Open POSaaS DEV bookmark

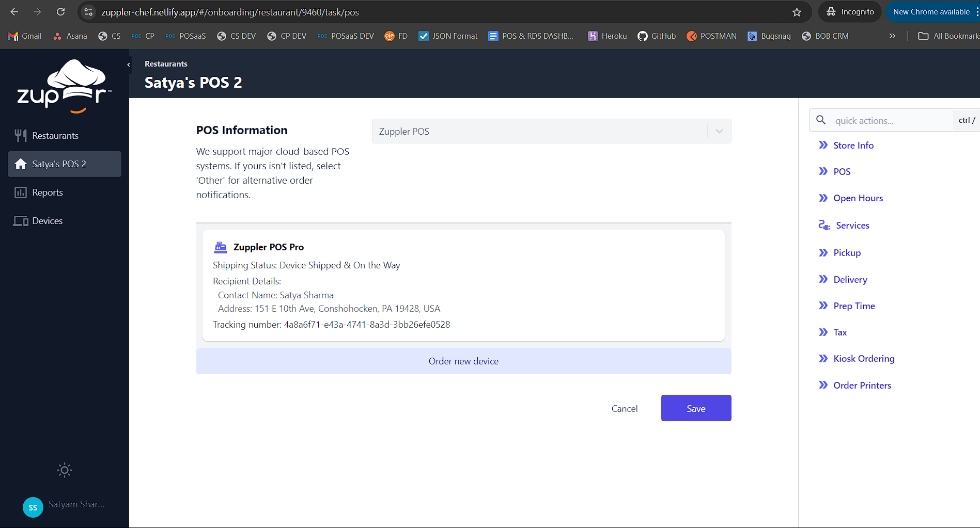[346, 36]
